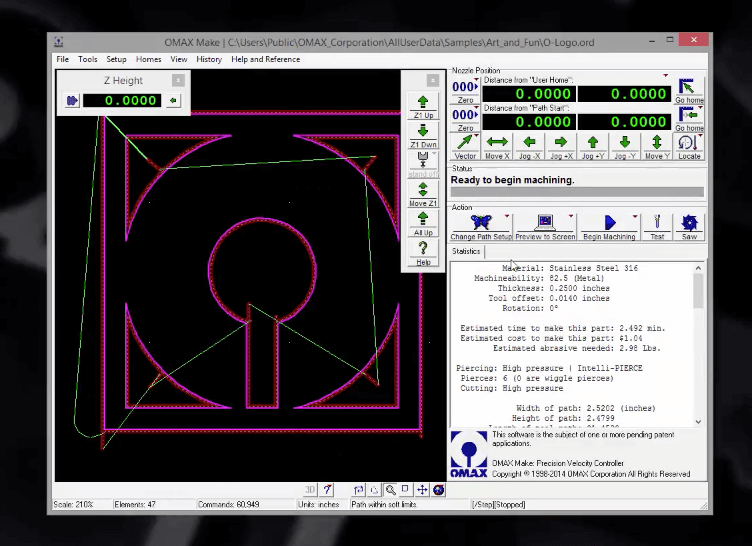The width and height of the screenshot is (752, 546).
Task: Click the Move X button
Action: tap(497, 147)
